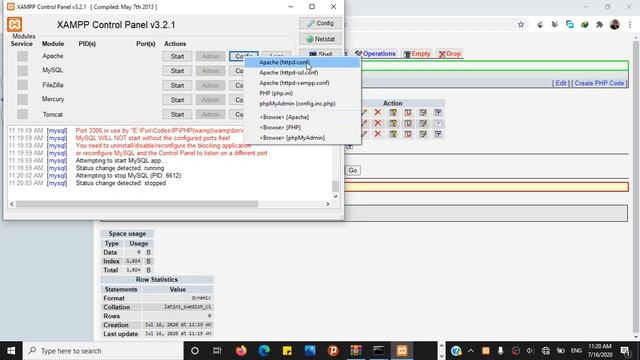
Task: Toggle the MySQL service checkbox
Action: point(22,70)
